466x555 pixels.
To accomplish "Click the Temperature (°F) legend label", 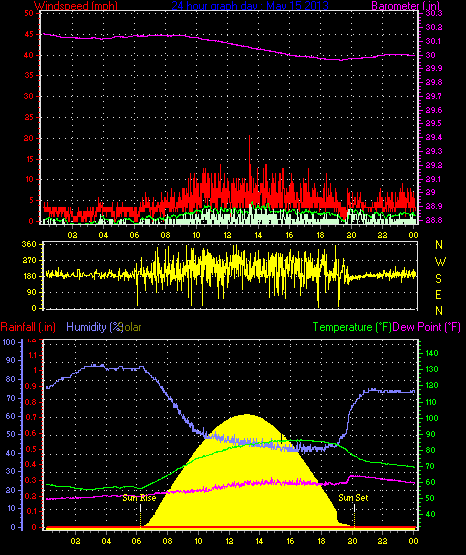I will point(352,327).
